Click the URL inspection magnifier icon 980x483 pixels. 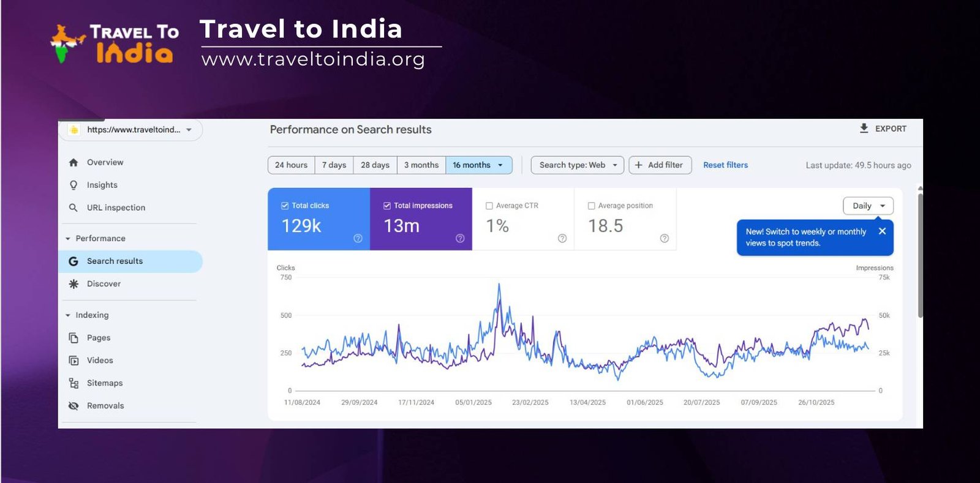tap(73, 208)
